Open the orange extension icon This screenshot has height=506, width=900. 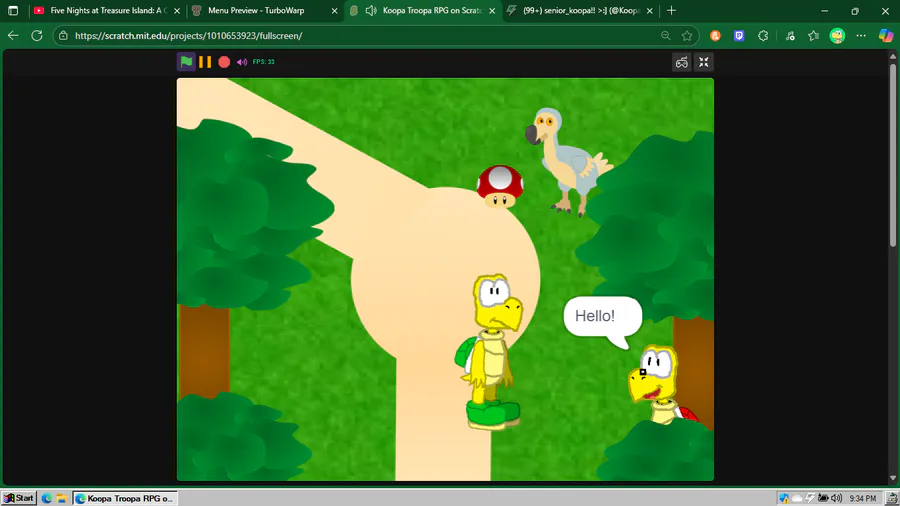(715, 36)
